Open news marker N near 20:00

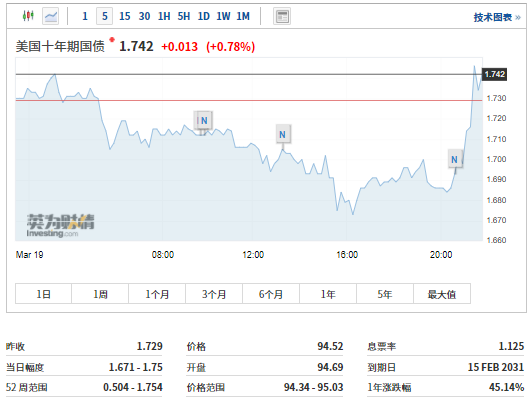[455, 159]
